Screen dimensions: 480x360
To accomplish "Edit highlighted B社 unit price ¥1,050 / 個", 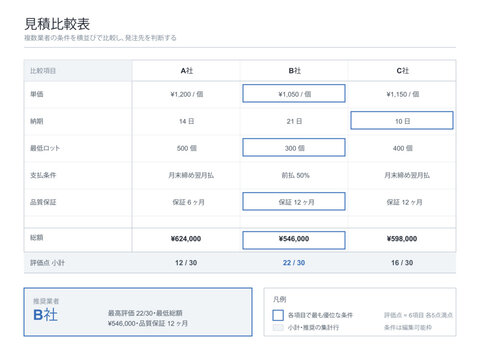I will click(x=294, y=93).
